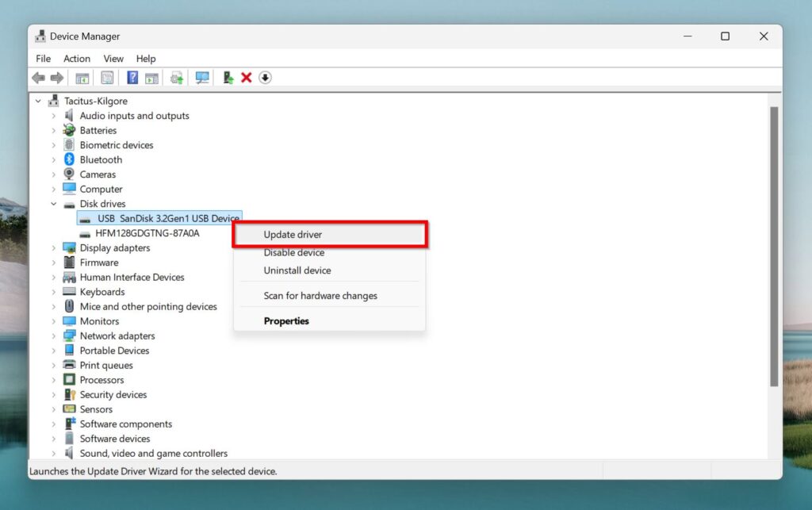
Task: Click the red X uninstall toolbar icon
Action: pyautogui.click(x=247, y=78)
